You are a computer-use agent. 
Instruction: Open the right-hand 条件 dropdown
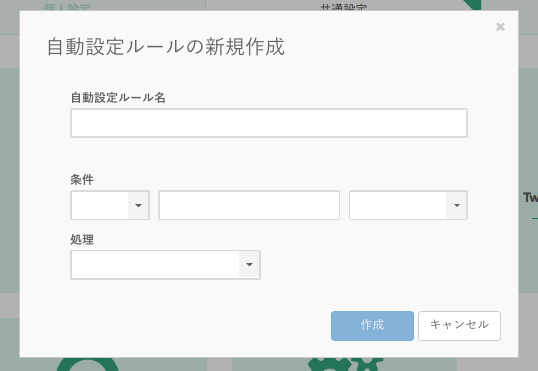pos(408,205)
